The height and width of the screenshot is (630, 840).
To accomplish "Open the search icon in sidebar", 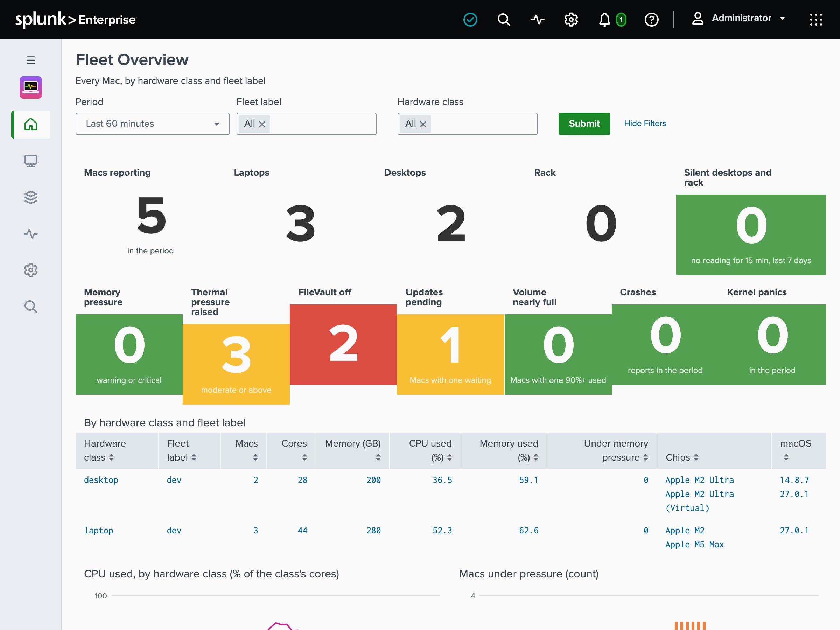I will pyautogui.click(x=31, y=307).
